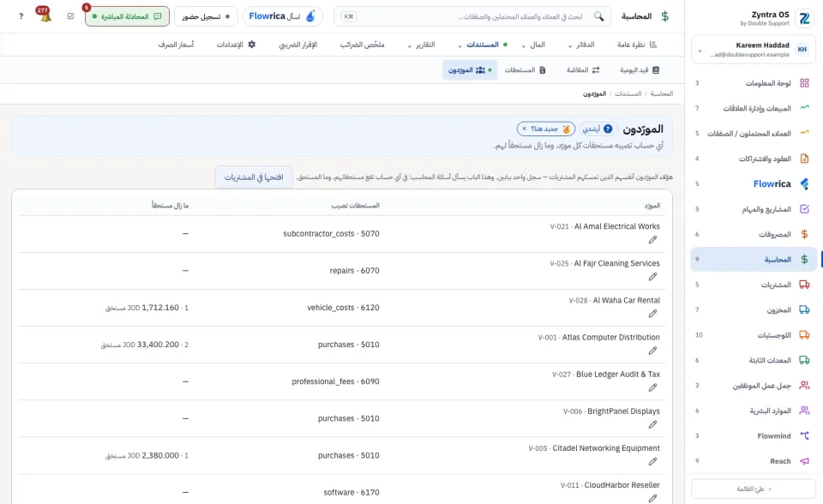Open الموارد البشرية in sidebar
The image size is (823, 504).
tap(754, 411)
